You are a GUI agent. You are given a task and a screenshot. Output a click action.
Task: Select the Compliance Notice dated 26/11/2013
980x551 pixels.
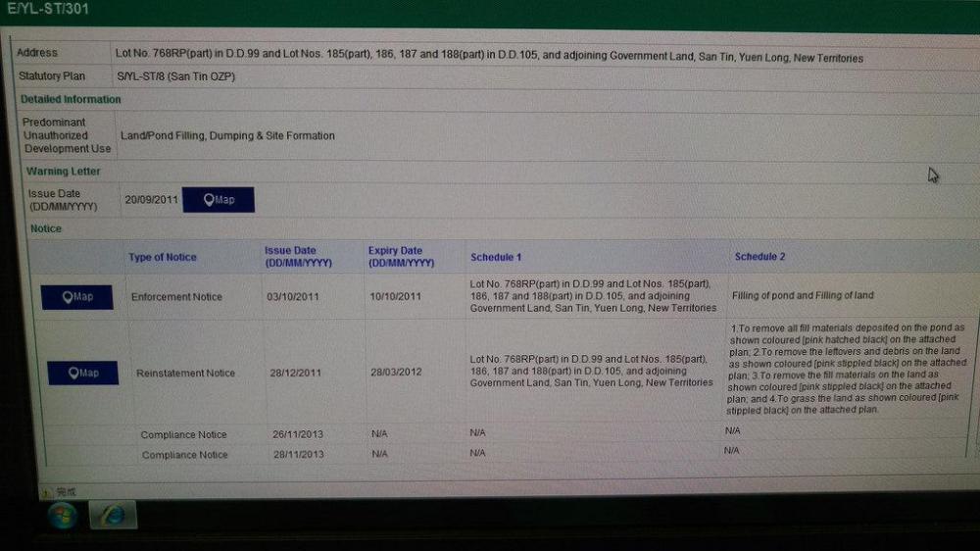click(x=183, y=435)
